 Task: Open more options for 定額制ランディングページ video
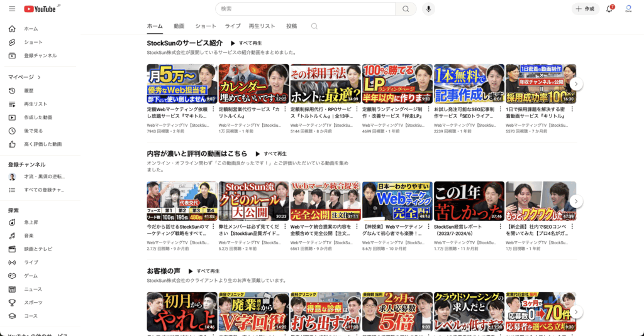(428, 109)
